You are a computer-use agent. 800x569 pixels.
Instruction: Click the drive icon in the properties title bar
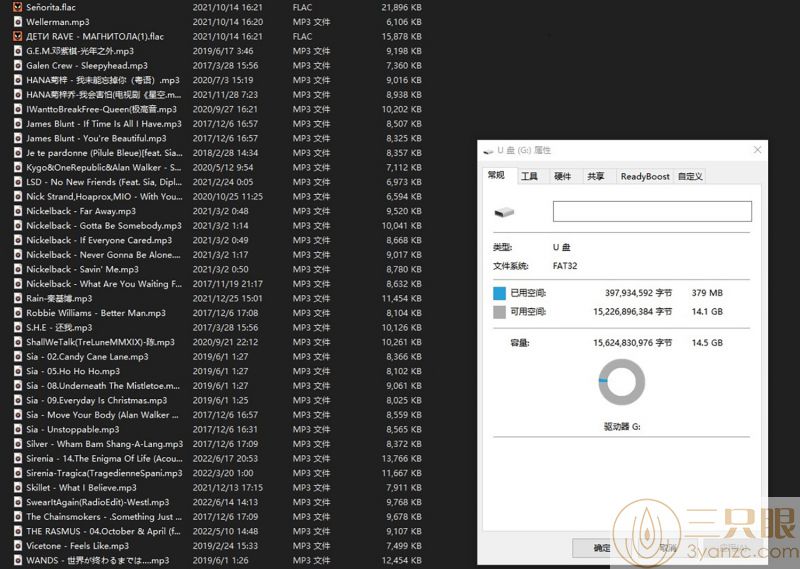point(488,151)
